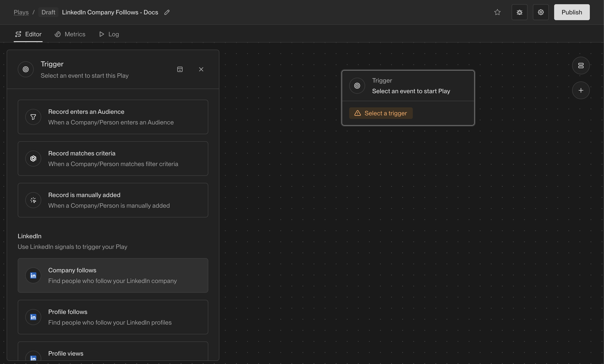
Task: Open the bug debug tool
Action: (x=519, y=12)
